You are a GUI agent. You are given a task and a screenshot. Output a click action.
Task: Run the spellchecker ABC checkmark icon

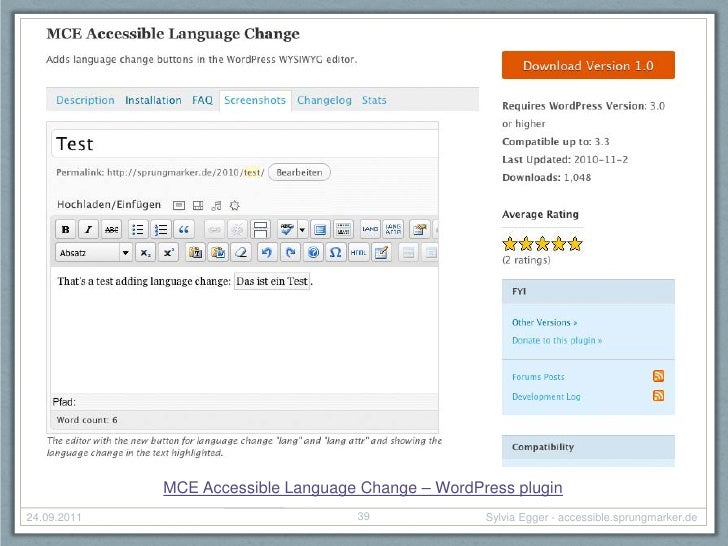click(x=287, y=229)
